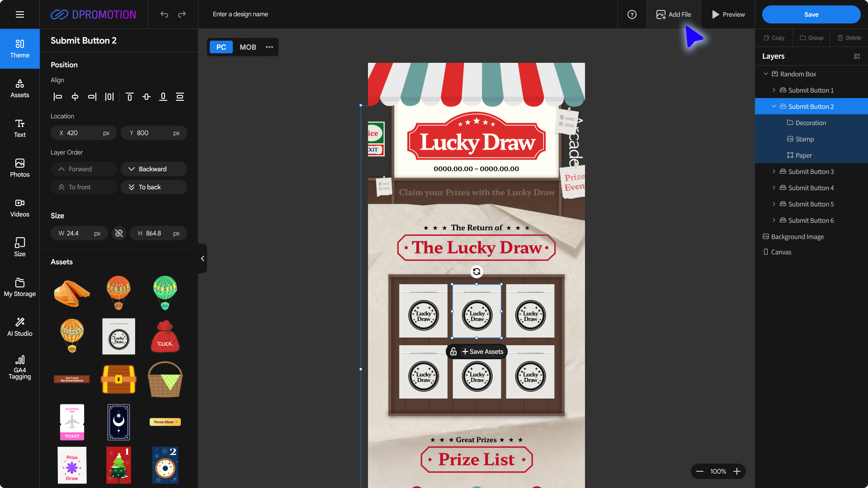Click the rotate handle above selected card
Image resolution: width=868 pixels, height=488 pixels.
[476, 272]
